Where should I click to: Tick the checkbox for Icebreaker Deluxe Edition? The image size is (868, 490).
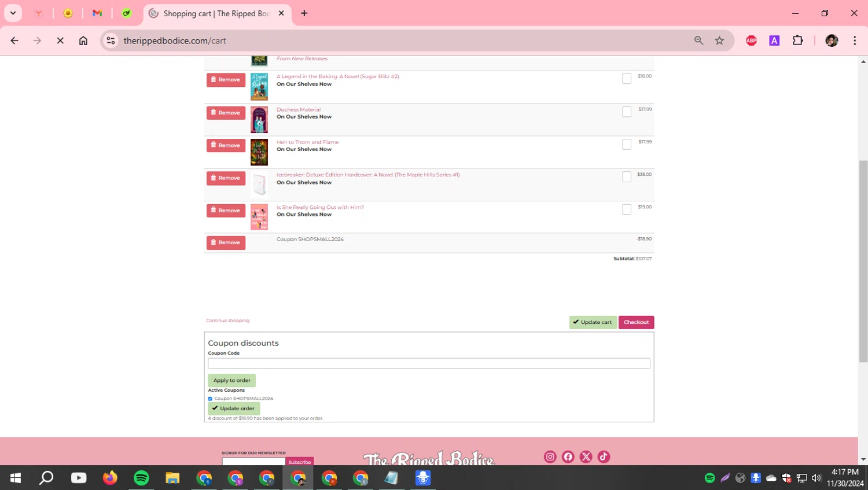pos(627,177)
